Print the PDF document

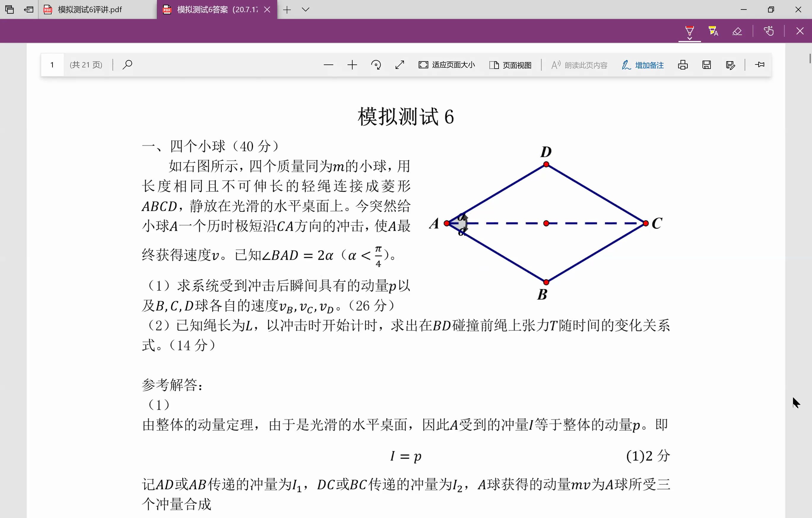683,65
